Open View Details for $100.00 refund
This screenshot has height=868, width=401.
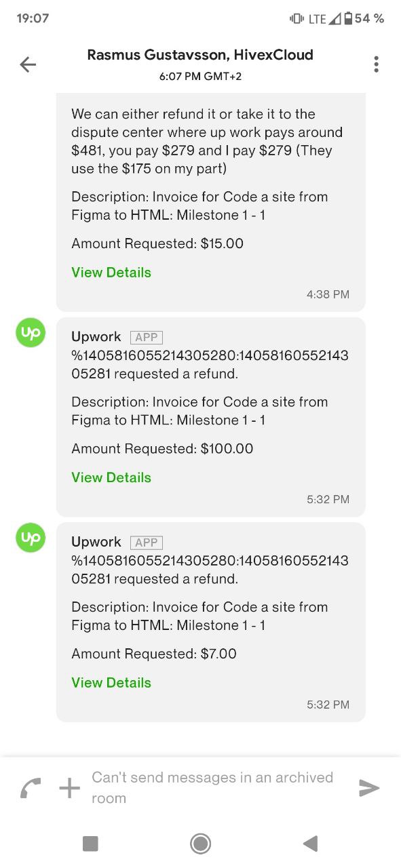[111, 477]
